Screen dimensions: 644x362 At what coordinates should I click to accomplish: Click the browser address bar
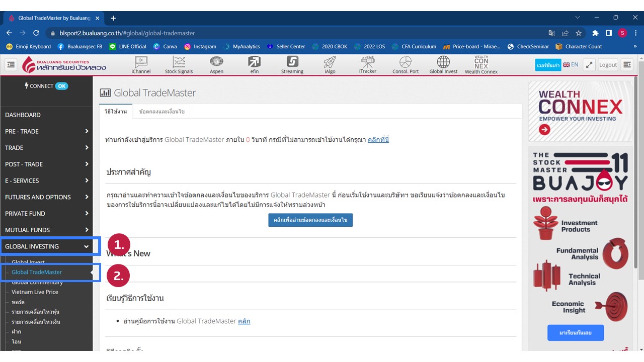pyautogui.click(x=297, y=33)
